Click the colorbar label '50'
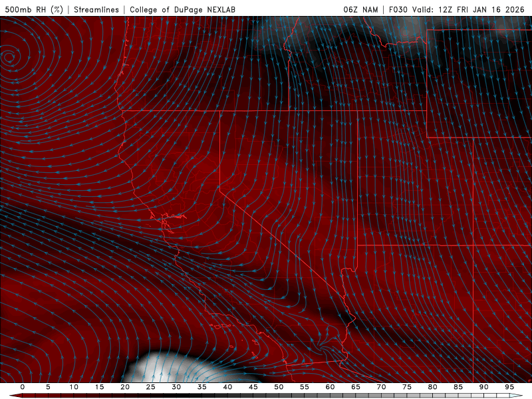The width and height of the screenshot is (532, 399). (279, 387)
